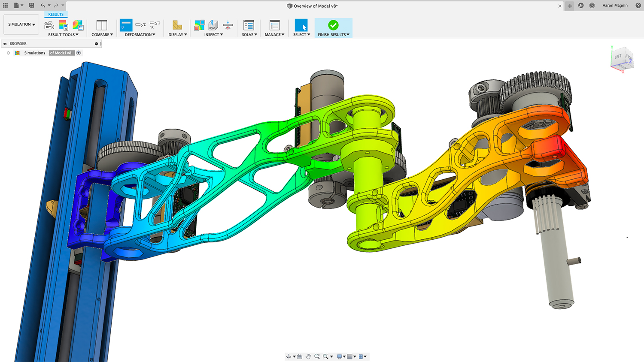Select the Zoom Window tool
644x362 pixels.
326,356
